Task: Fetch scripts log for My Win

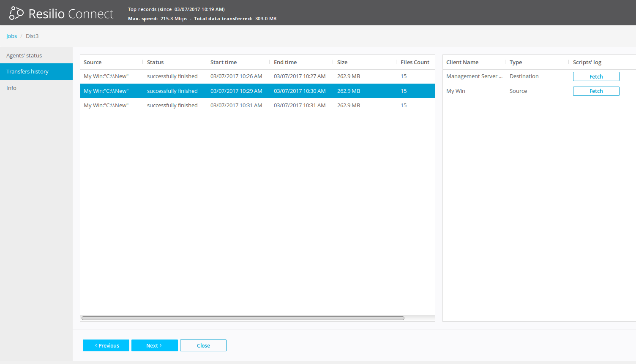Action: [596, 91]
